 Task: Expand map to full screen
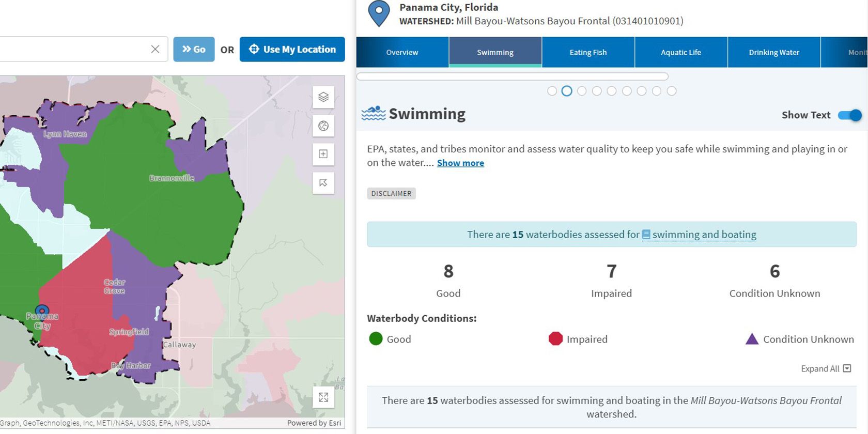tap(323, 397)
